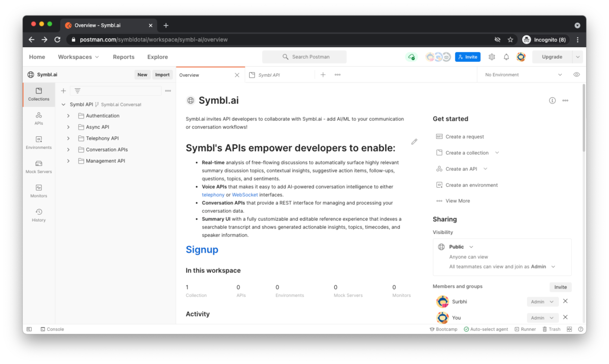Expand Create a collection options chevron
The image size is (609, 364).
497,153
